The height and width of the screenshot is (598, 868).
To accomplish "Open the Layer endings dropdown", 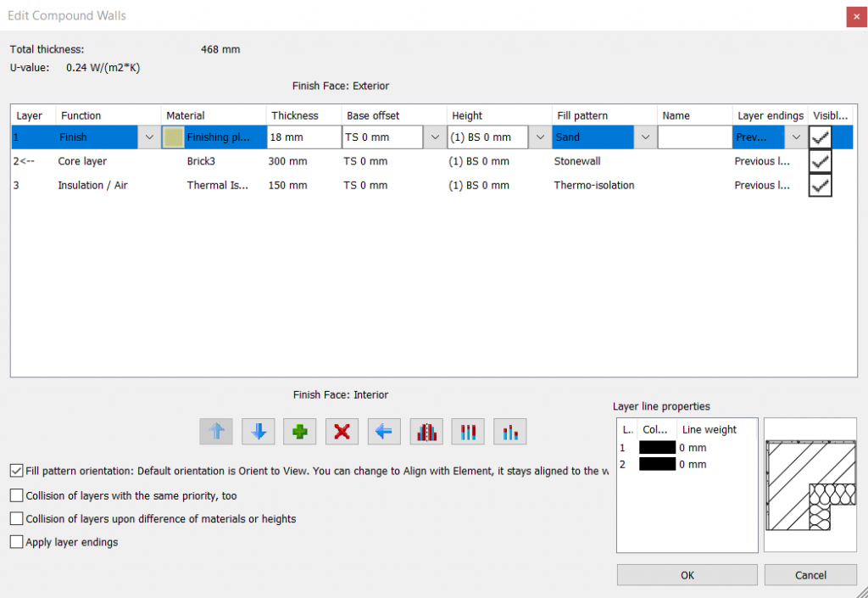I will [x=796, y=137].
